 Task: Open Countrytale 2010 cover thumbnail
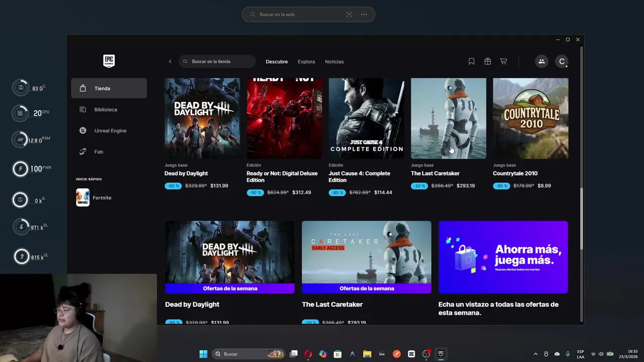click(x=530, y=118)
